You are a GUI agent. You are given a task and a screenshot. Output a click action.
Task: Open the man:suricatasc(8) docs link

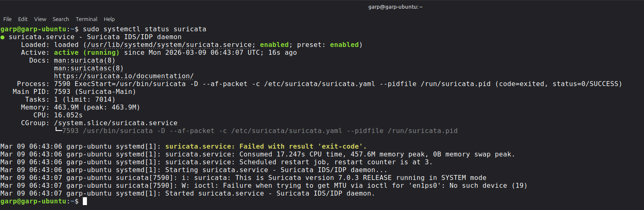click(89, 68)
